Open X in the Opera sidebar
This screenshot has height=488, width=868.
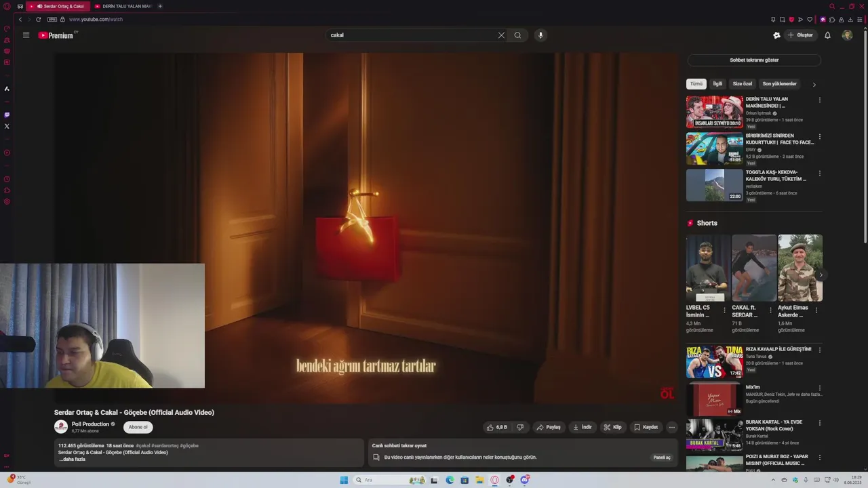[x=7, y=126]
